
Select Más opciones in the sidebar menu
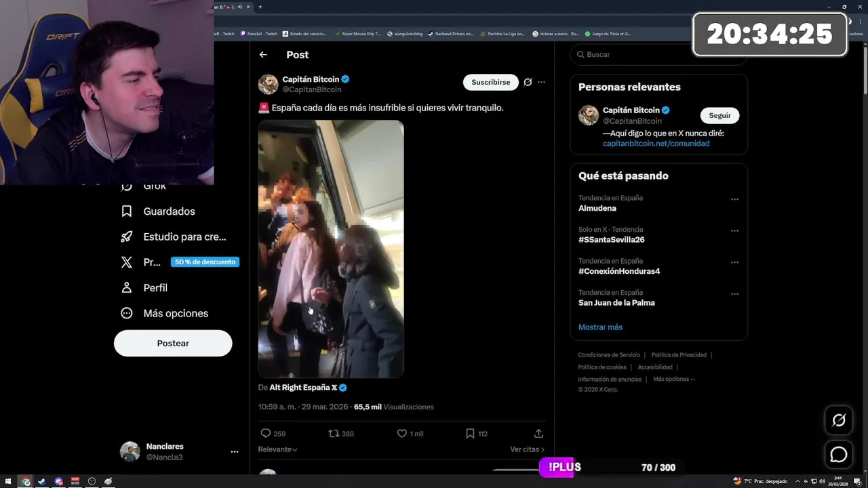(x=176, y=313)
